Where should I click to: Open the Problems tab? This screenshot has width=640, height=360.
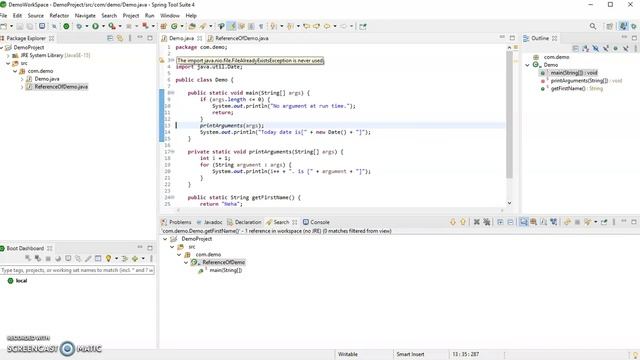point(176,222)
